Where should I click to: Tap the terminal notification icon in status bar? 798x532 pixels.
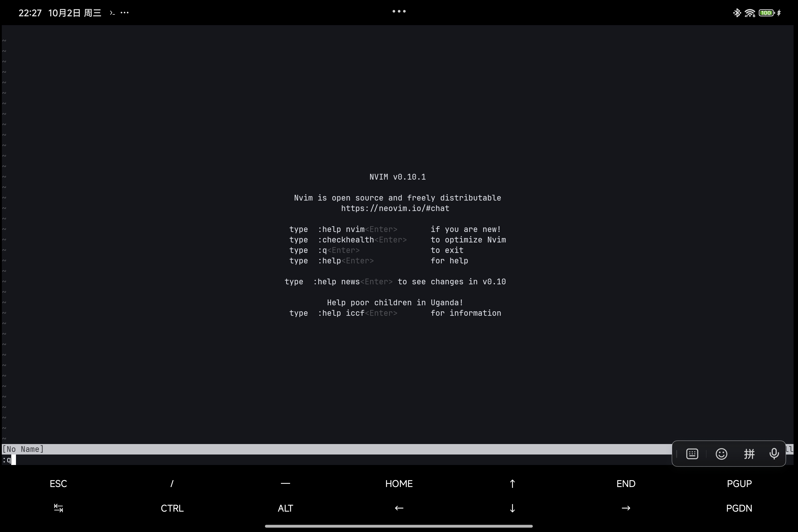(x=112, y=13)
